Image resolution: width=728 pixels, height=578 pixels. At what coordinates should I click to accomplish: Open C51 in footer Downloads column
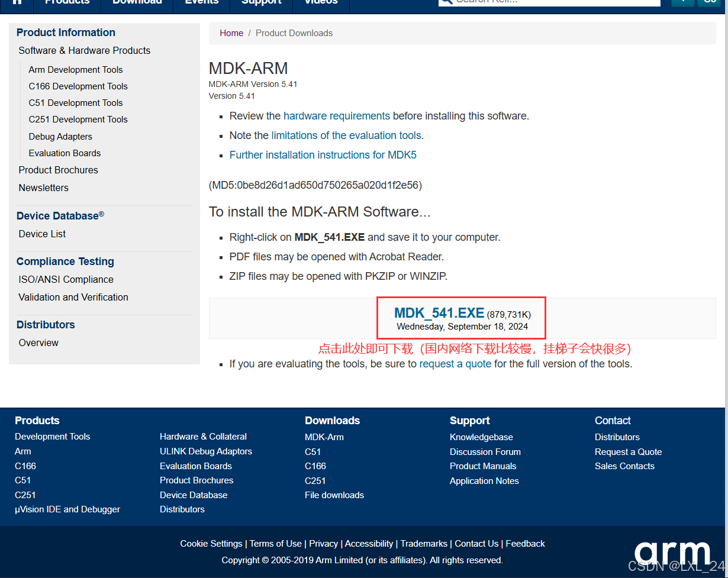tap(313, 452)
